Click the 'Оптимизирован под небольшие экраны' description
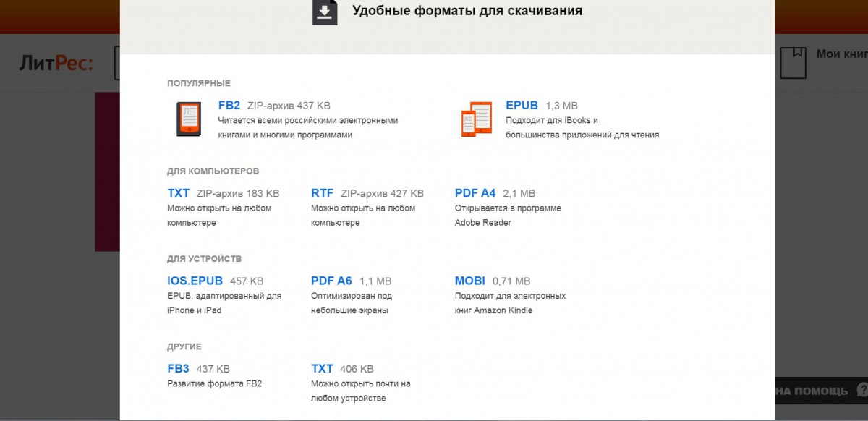The height and width of the screenshot is (421, 868). tap(352, 302)
